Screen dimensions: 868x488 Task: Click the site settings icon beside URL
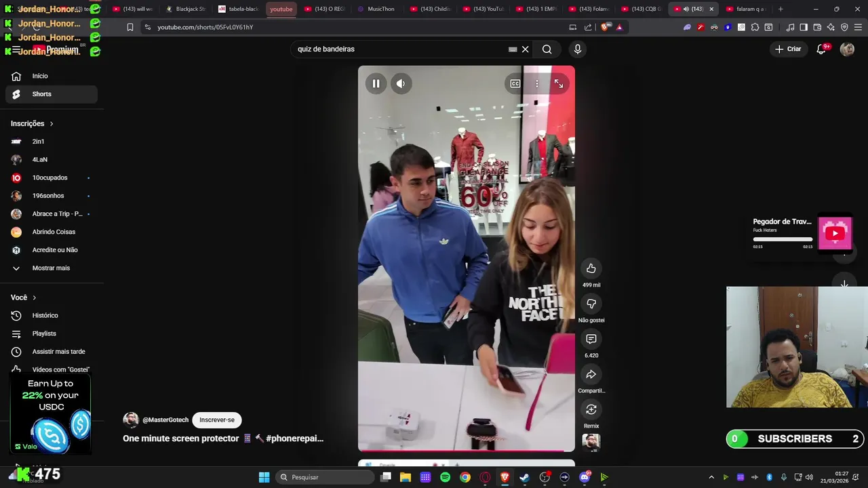point(148,27)
